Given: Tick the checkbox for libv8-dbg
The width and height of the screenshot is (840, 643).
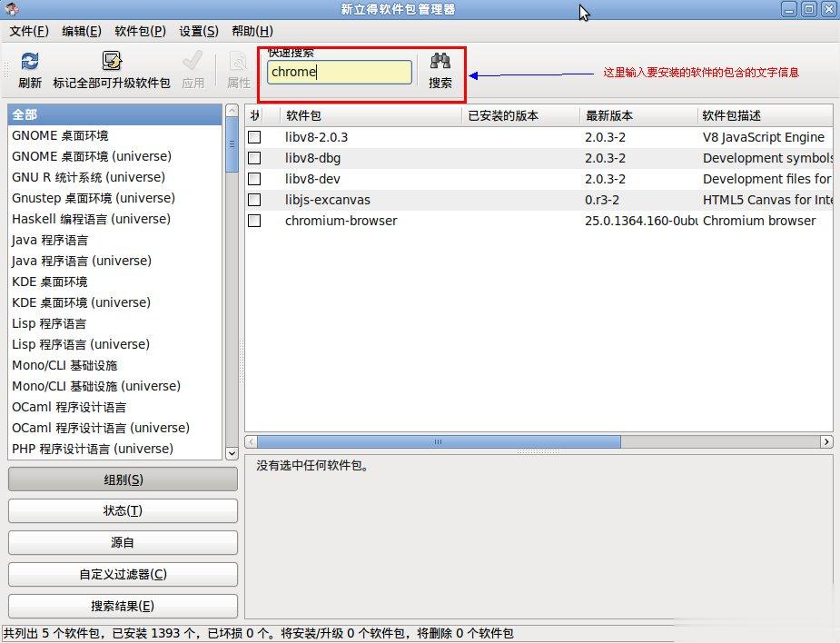Looking at the screenshot, I should (254, 158).
